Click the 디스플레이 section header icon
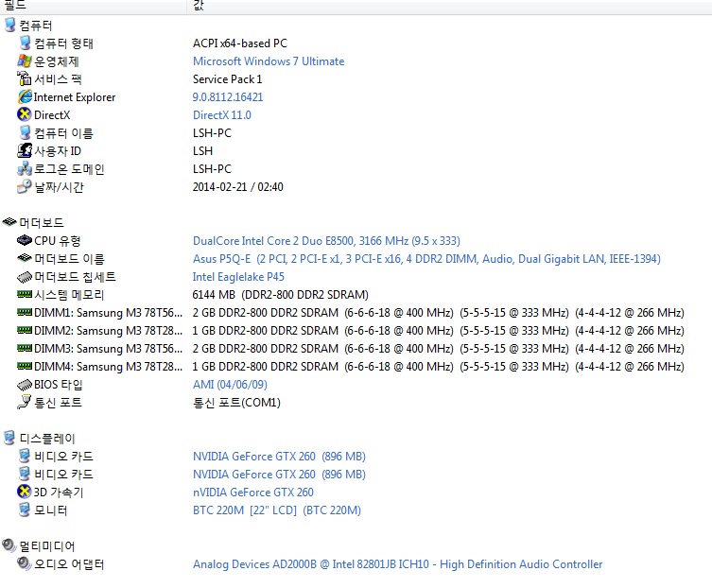712x588 pixels. click(9, 438)
